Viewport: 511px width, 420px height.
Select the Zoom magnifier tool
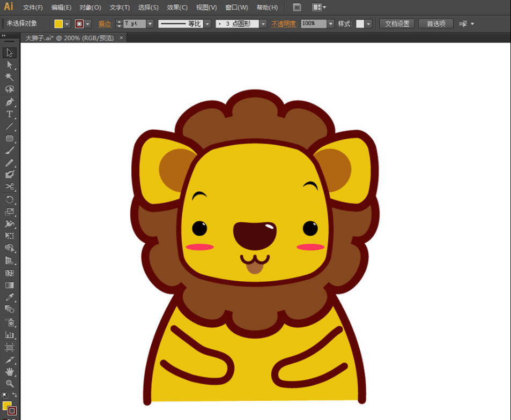[x=9, y=384]
